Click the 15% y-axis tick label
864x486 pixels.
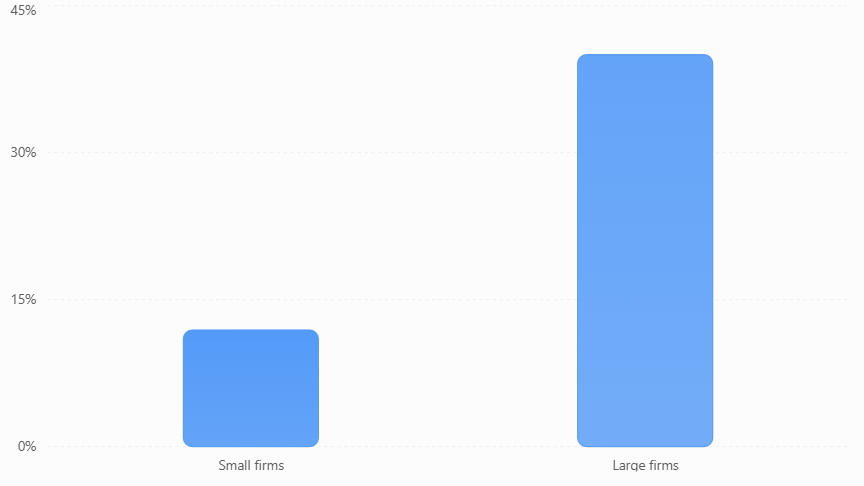pos(23,300)
